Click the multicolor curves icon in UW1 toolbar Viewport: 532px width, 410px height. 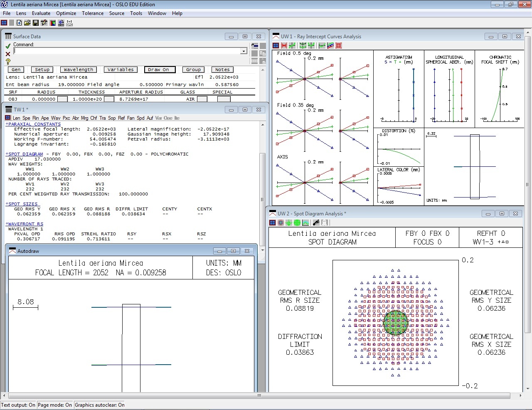(x=330, y=45)
